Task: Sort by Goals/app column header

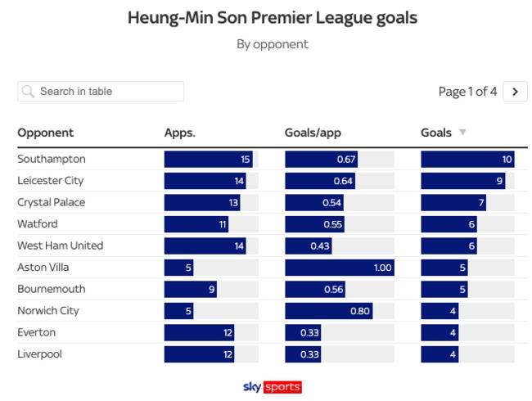Action: [313, 133]
